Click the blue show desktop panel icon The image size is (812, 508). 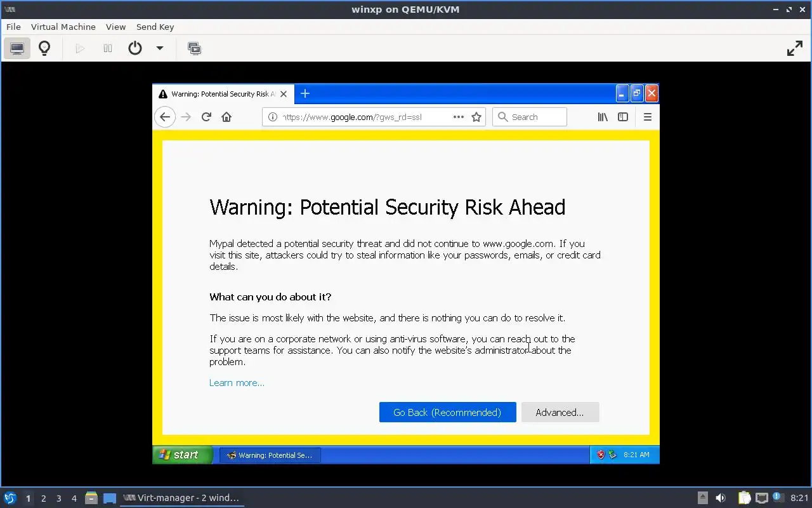110,498
